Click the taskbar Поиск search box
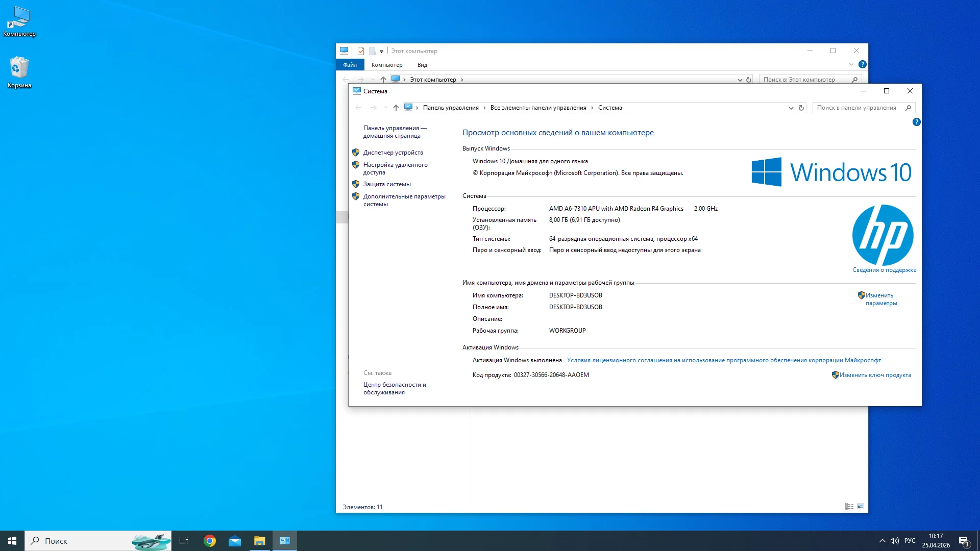 click(x=98, y=541)
